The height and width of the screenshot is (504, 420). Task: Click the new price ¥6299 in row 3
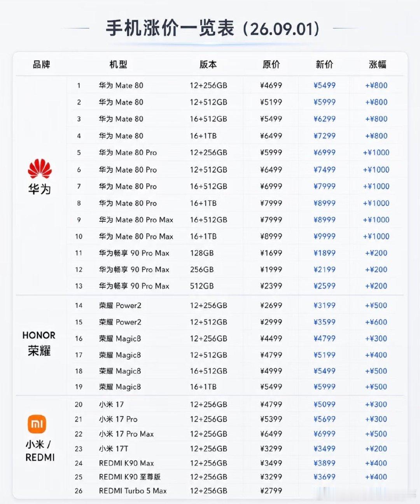coord(324,119)
